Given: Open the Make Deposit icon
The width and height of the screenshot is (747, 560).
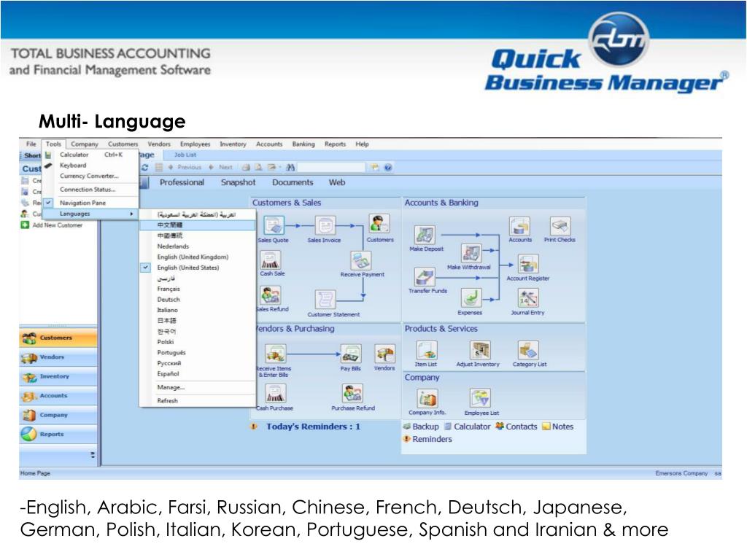Looking at the screenshot, I should tap(425, 236).
